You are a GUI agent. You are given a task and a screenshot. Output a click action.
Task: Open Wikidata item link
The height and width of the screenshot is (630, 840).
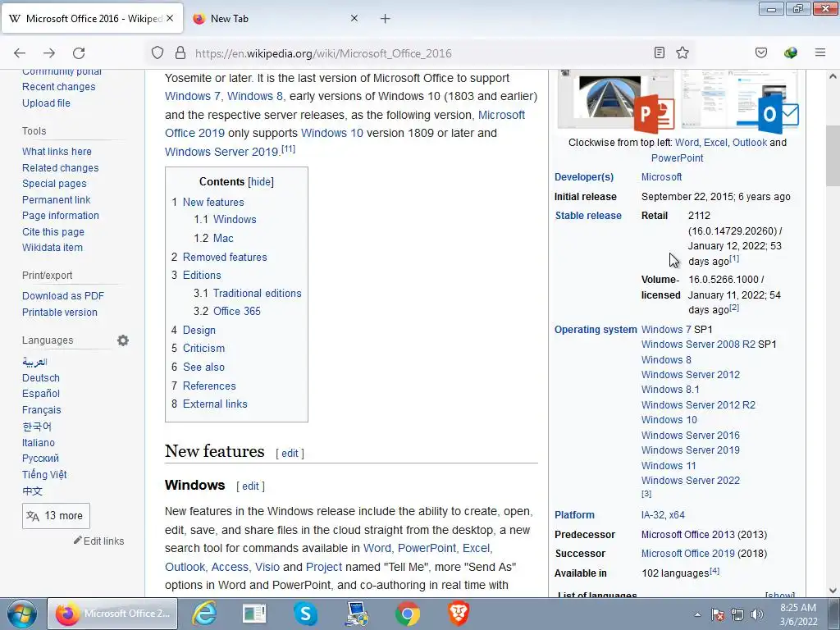pyautogui.click(x=52, y=248)
